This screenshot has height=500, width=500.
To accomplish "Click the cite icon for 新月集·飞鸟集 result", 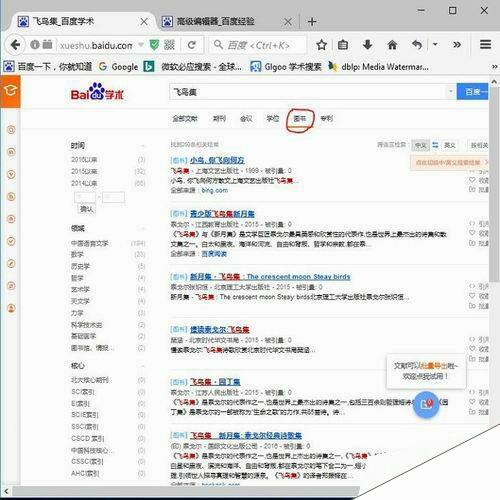I will pos(472,286).
